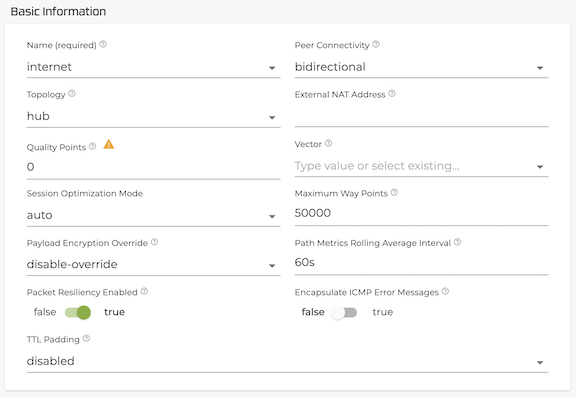Screen dimensions: 576x397
Task: Open help icon beside Name (required)
Action: (x=103, y=44)
